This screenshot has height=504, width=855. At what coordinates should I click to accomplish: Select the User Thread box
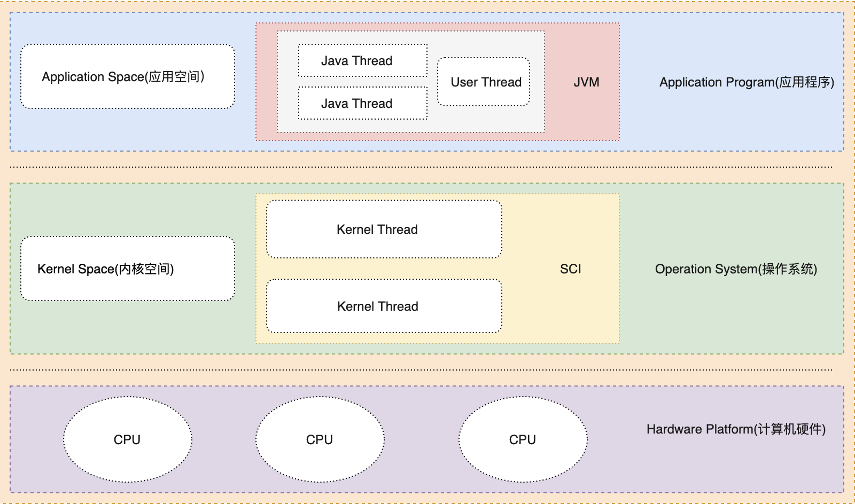click(484, 82)
